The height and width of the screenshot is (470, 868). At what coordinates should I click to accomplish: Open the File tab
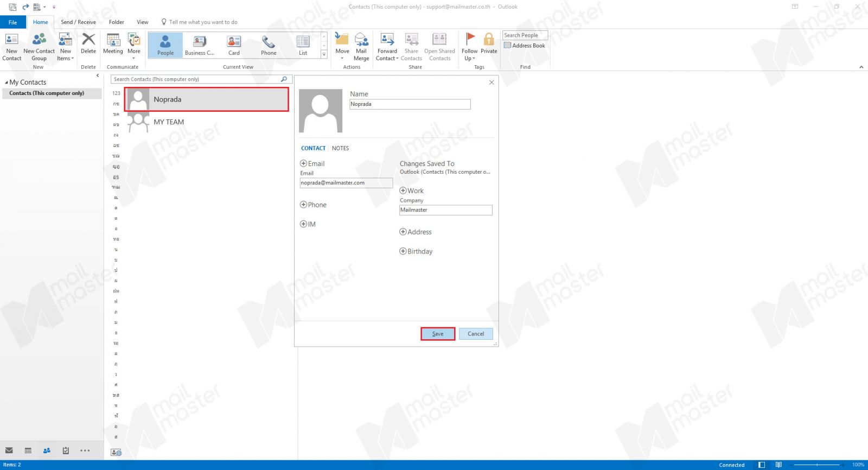click(12, 22)
